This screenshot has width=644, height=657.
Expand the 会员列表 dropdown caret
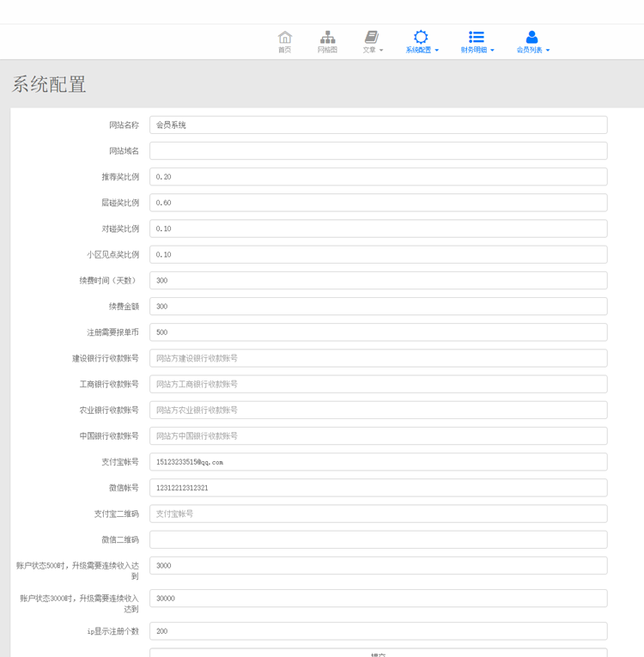pos(548,51)
